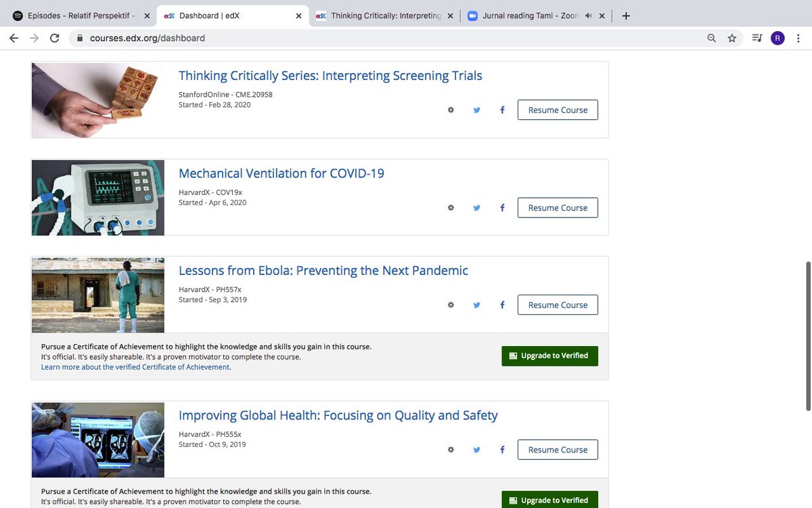Viewport: 812px width, 508px height.
Task: Click 'StanfordOnline - CME.20958' text
Action: [x=225, y=95]
